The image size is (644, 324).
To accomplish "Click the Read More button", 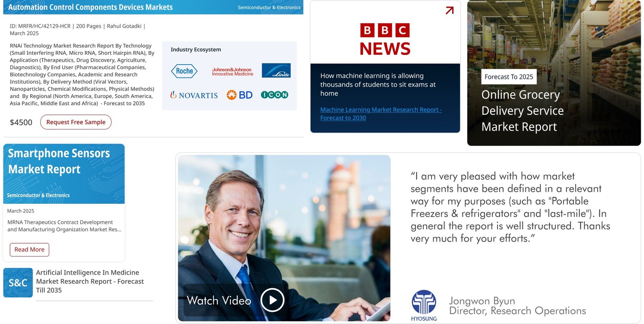I will click(29, 250).
